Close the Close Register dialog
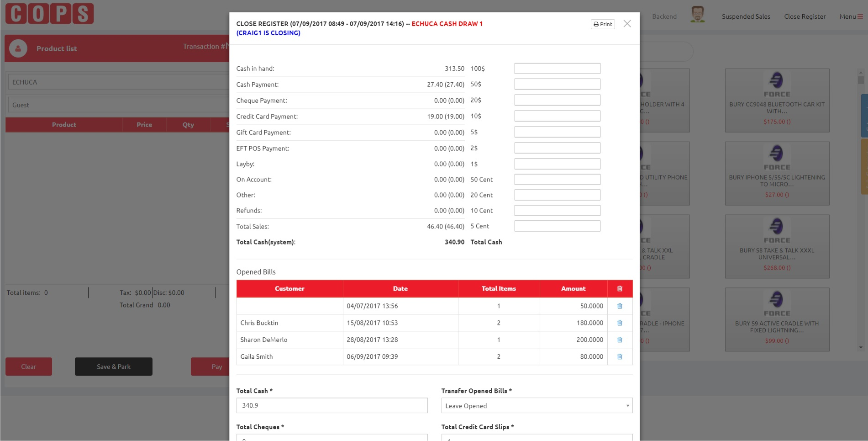The width and height of the screenshot is (868, 441). pos(627,24)
